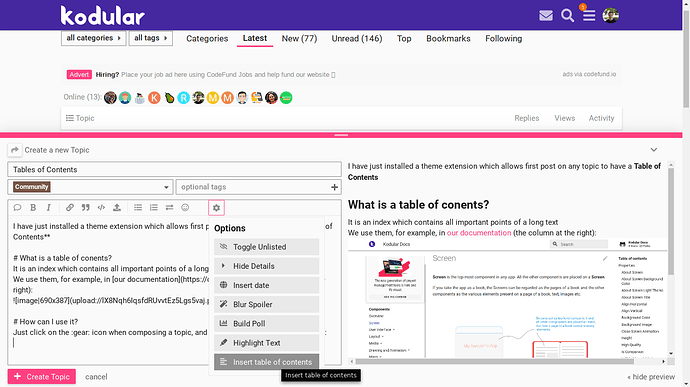Grab the composer resize handle bar

(341, 135)
